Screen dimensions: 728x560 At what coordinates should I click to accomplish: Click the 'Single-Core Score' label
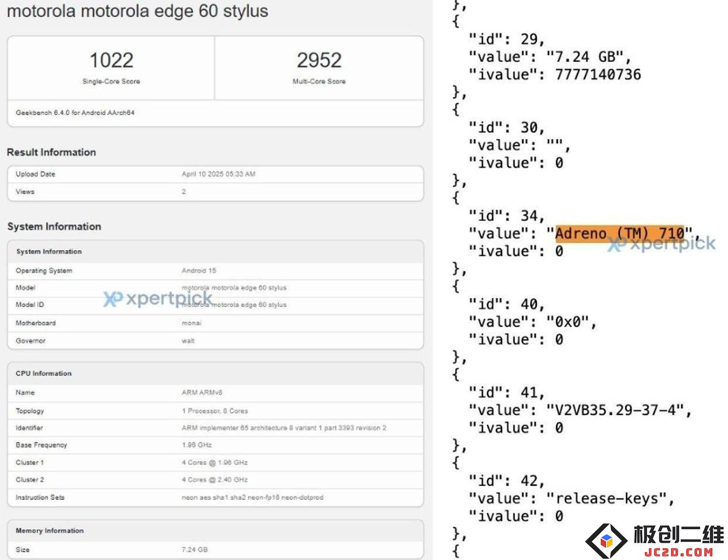111,81
